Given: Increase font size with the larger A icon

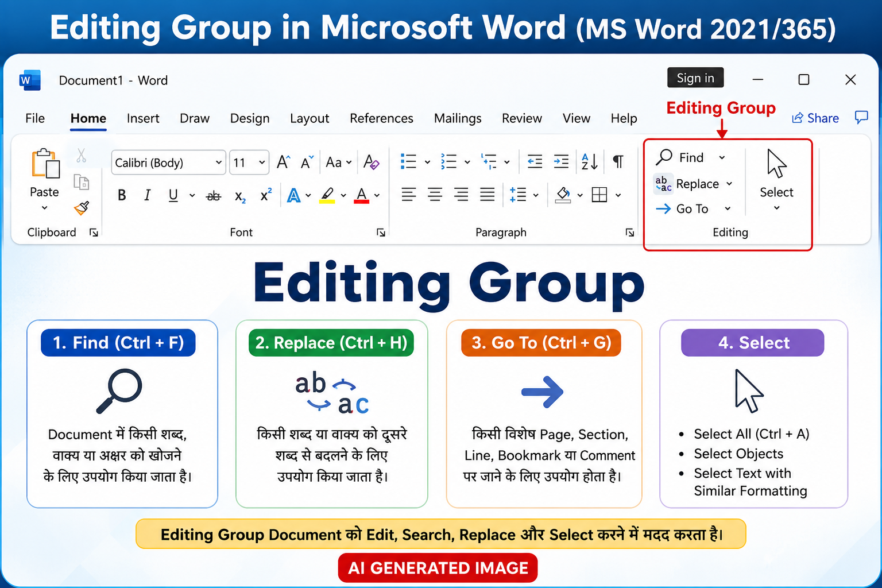Looking at the screenshot, I should (284, 163).
